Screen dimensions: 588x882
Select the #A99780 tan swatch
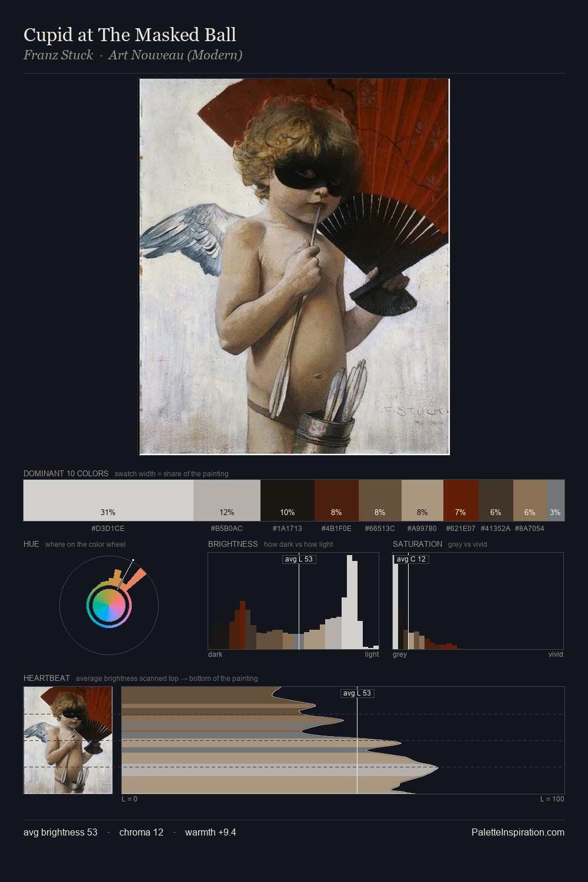422,500
